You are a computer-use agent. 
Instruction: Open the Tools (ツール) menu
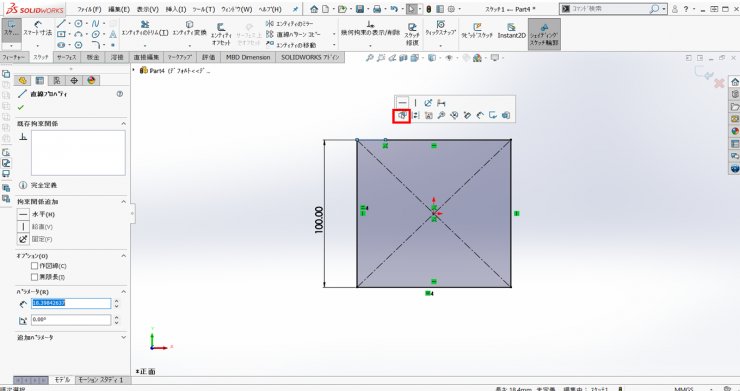coord(204,9)
